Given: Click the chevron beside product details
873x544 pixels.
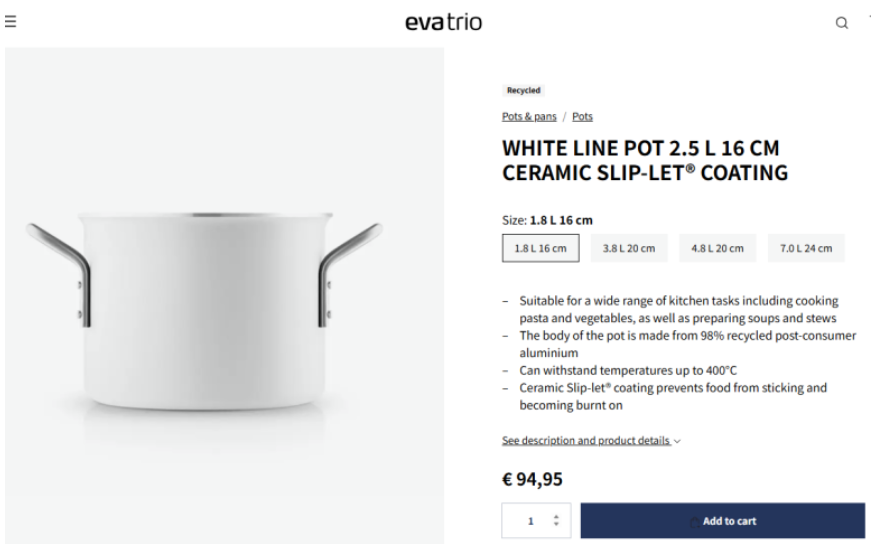Looking at the screenshot, I should click(x=677, y=441).
